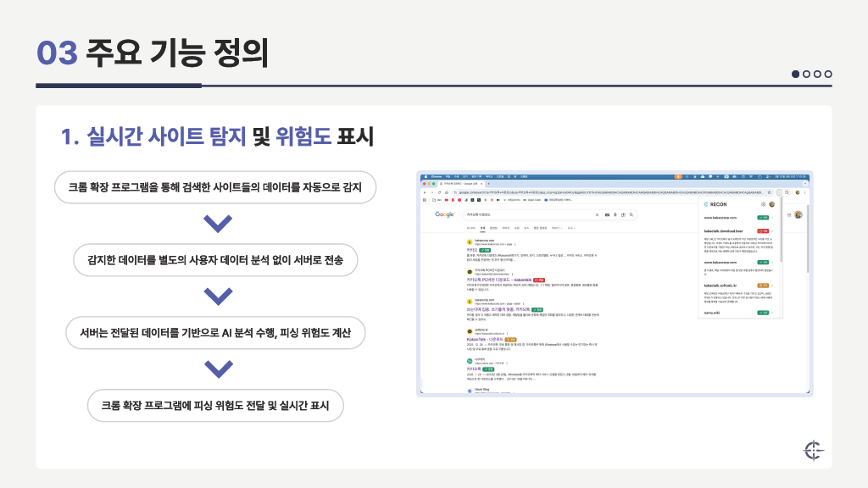Open new tab with plus button
Viewport: 868px width, 488px height.
(x=488, y=183)
